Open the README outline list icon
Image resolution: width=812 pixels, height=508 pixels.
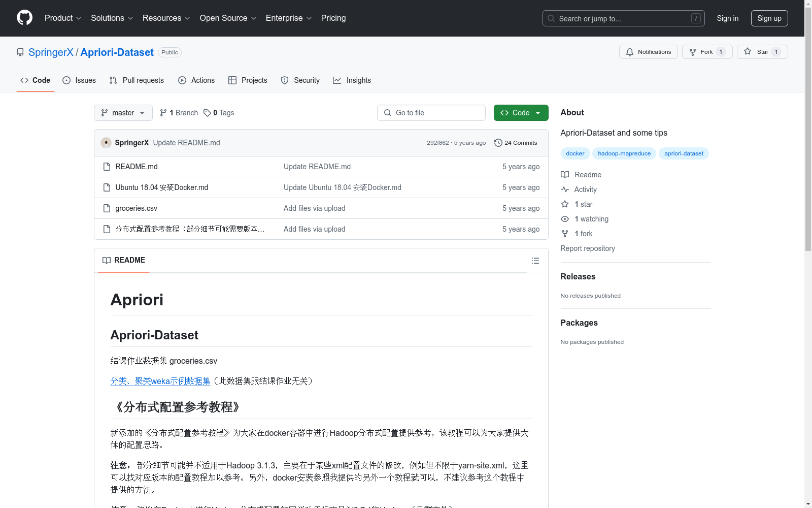click(x=535, y=261)
